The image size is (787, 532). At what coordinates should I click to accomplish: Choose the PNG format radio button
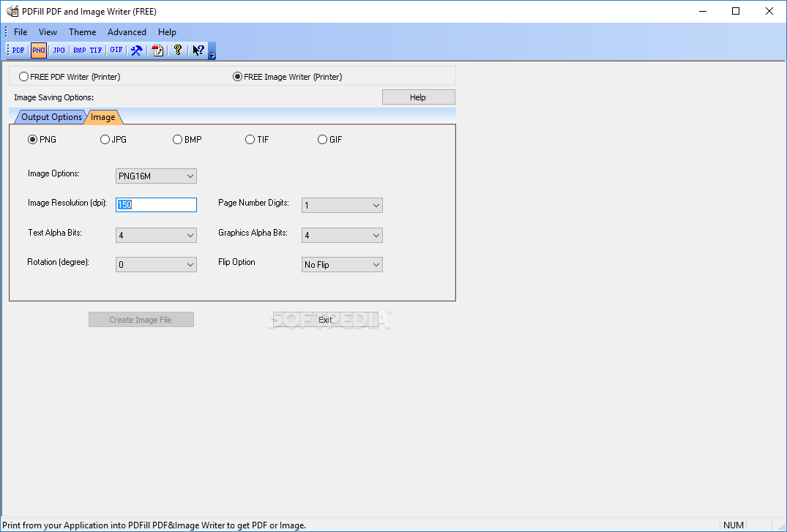click(x=42, y=140)
